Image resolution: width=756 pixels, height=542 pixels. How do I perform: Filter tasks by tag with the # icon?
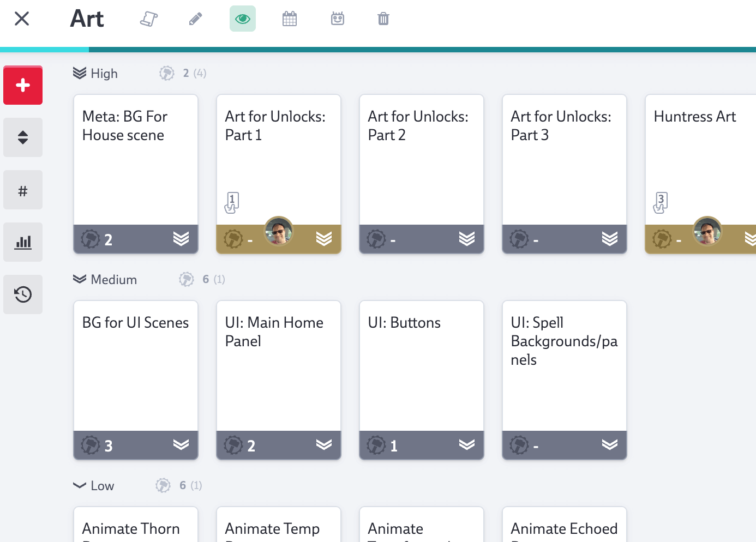click(23, 190)
